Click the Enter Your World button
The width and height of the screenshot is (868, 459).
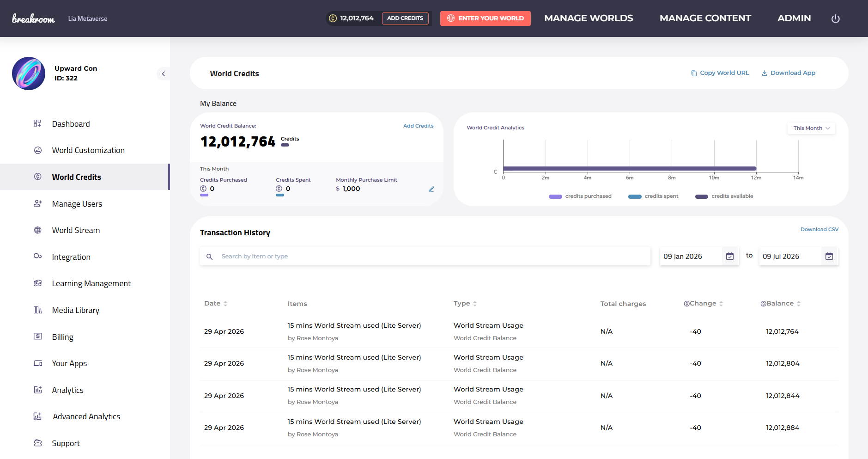pos(485,18)
